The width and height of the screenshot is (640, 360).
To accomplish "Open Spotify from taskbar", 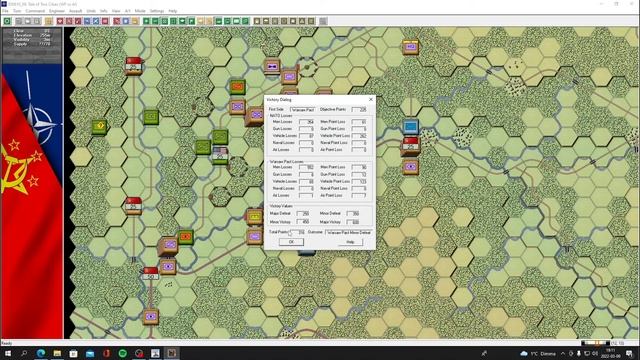I will (x=122, y=353).
